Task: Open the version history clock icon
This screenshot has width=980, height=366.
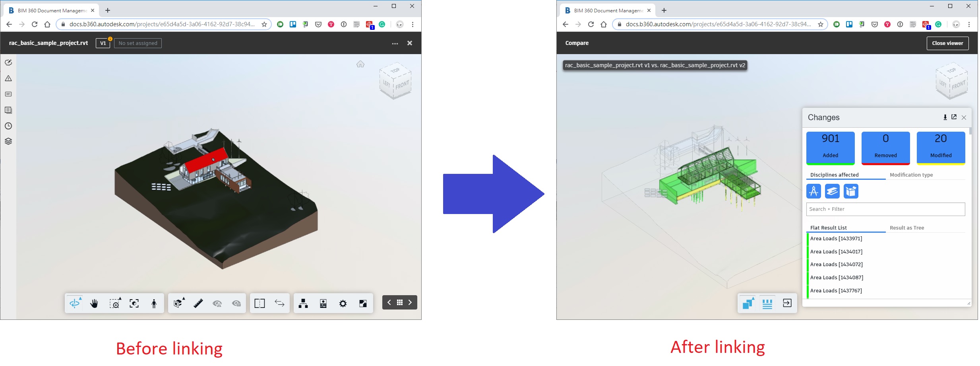Action: [x=8, y=126]
